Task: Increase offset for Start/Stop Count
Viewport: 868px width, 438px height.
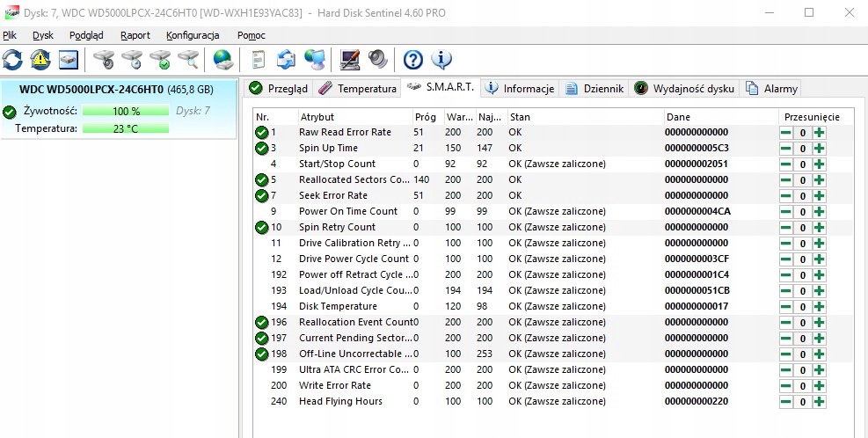Action: pyautogui.click(x=820, y=164)
